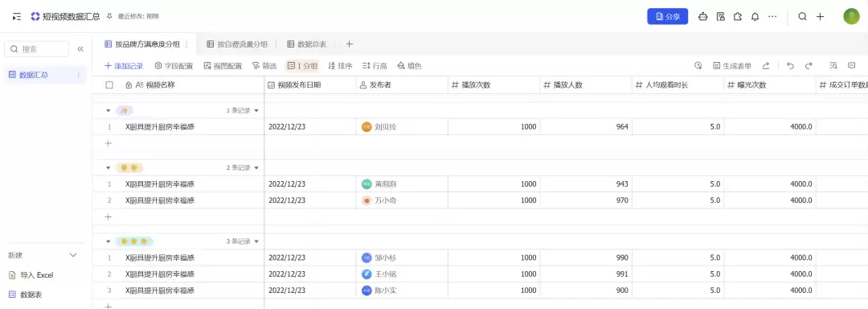The height and width of the screenshot is (309, 868).
Task: Collapse the 新建 section chevron
Action: tap(73, 255)
